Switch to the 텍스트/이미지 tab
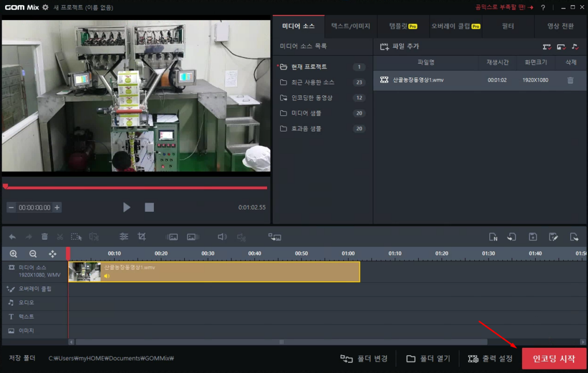 [350, 26]
